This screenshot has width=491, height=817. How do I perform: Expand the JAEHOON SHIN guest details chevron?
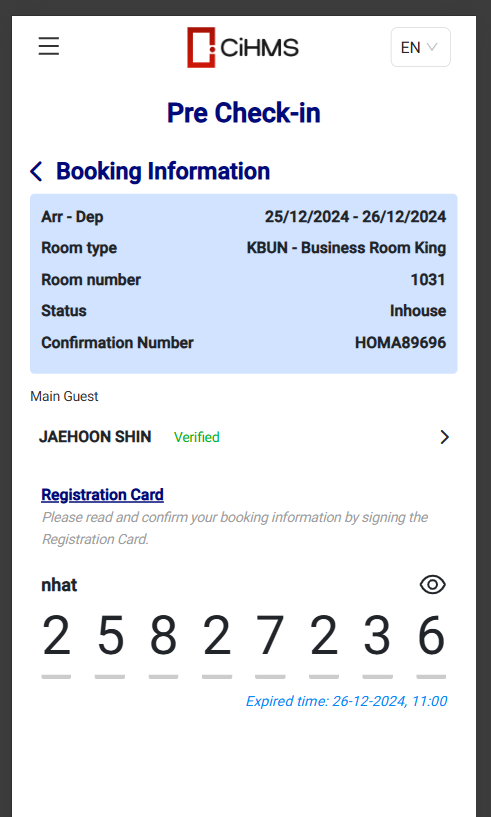point(444,437)
